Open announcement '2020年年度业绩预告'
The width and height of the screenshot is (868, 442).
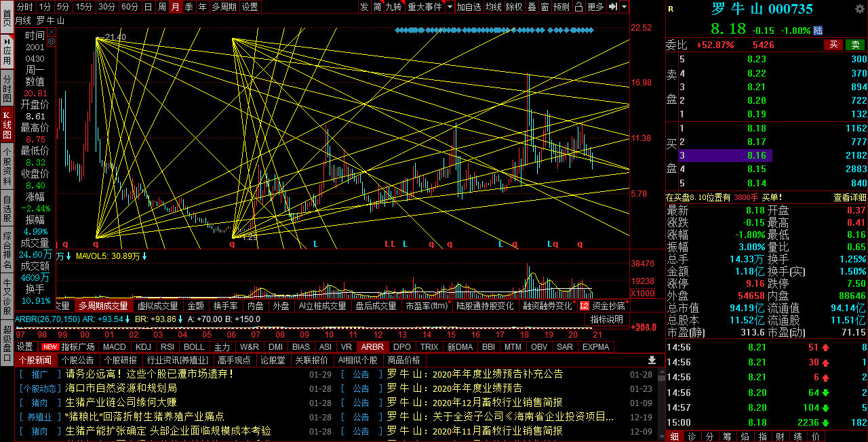pyautogui.click(x=456, y=388)
